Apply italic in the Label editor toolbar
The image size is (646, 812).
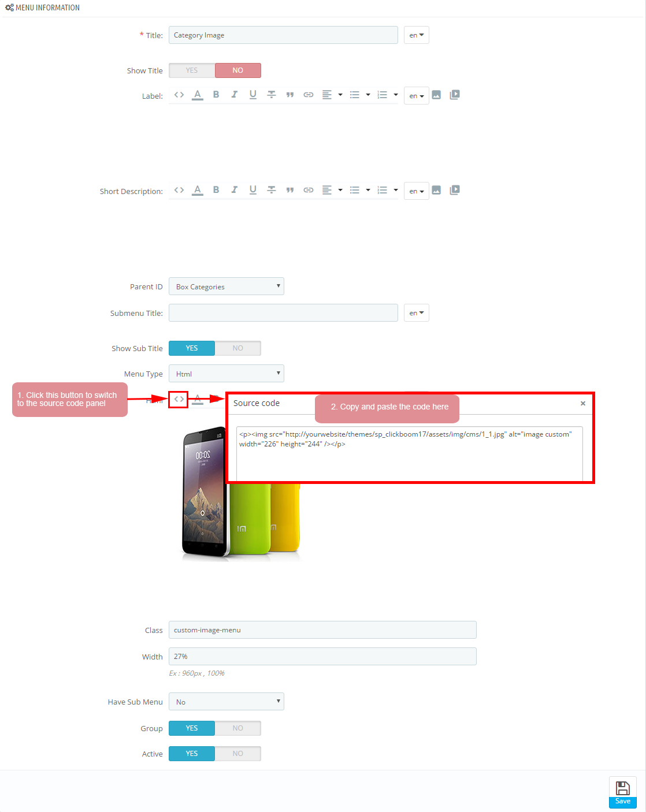(x=235, y=95)
